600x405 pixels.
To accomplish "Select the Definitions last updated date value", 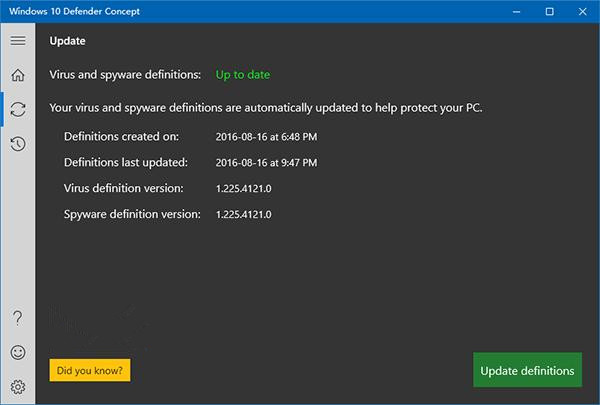I will (x=266, y=163).
